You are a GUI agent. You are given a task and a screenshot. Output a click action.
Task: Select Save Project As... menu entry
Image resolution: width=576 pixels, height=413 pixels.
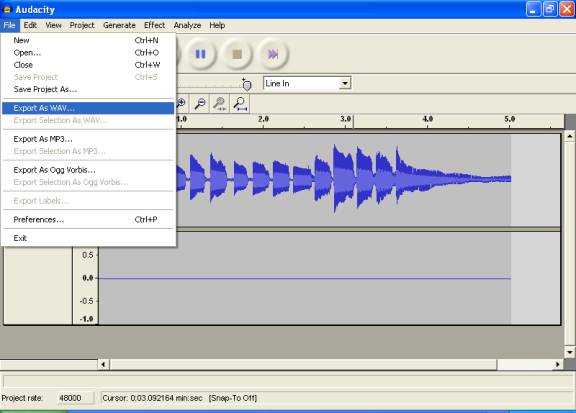(88, 89)
